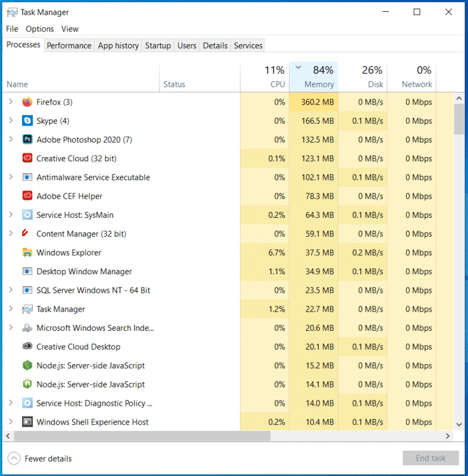The image size is (468, 476).
Task: Click the Firefox process icon
Action: (x=27, y=102)
